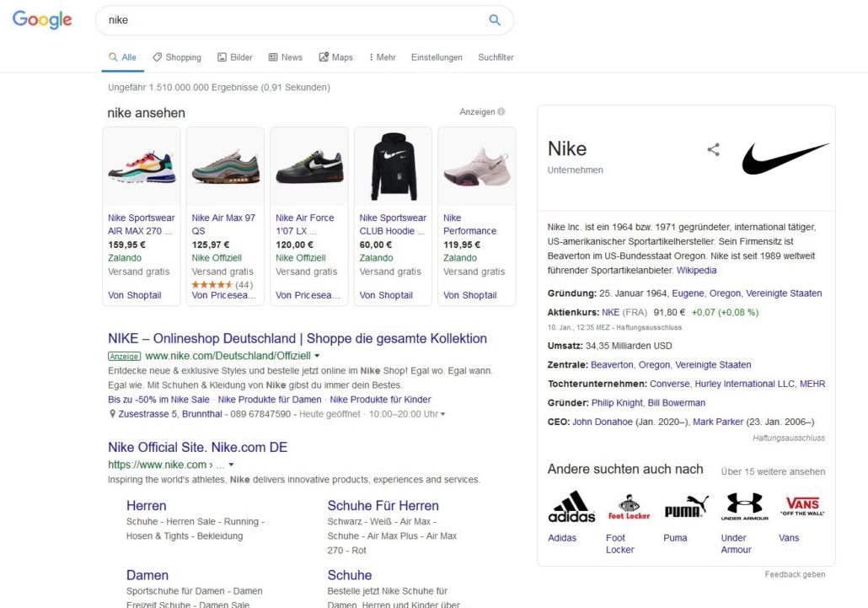The image size is (868, 608).
Task: Click the Anzeigen info icon
Action: [501, 112]
